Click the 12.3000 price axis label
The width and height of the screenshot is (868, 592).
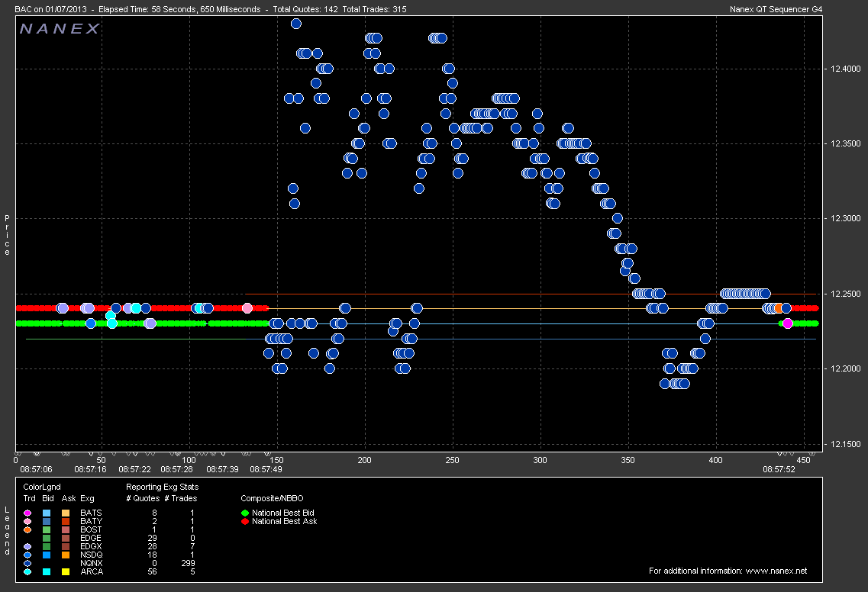point(846,218)
